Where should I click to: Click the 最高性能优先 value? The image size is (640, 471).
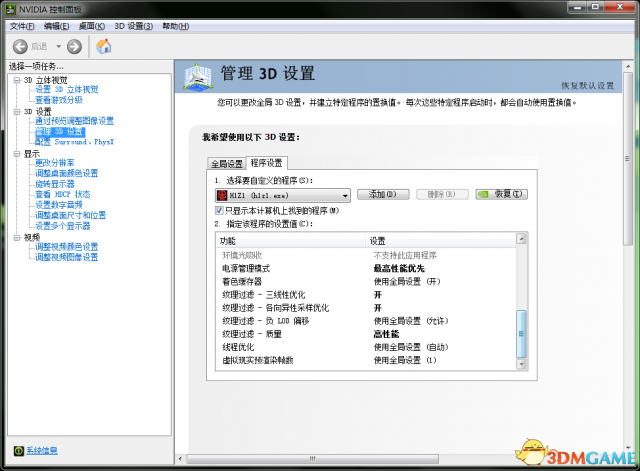[399, 269]
